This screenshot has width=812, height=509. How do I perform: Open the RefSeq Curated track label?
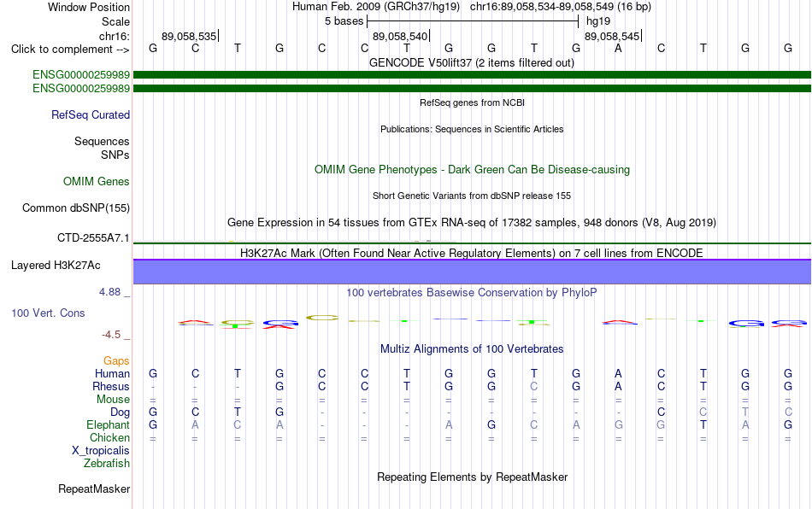pyautogui.click(x=91, y=114)
